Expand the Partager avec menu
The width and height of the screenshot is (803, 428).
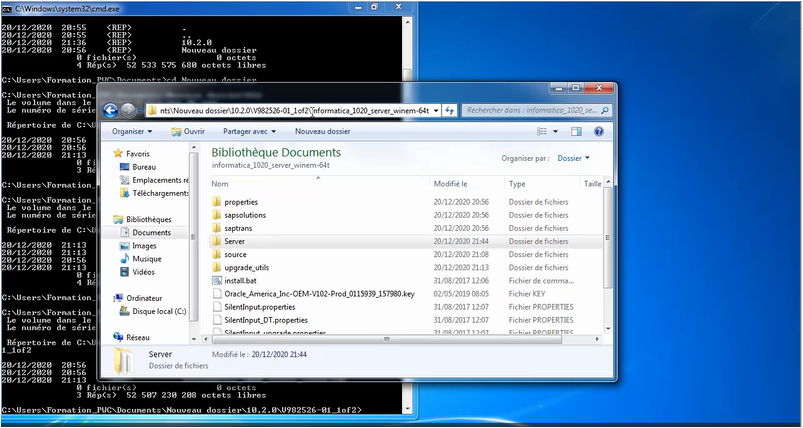[x=250, y=131]
